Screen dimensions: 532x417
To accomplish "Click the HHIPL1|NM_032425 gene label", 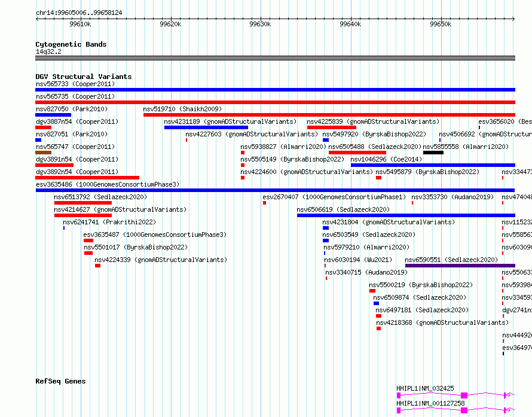I will tap(425, 388).
